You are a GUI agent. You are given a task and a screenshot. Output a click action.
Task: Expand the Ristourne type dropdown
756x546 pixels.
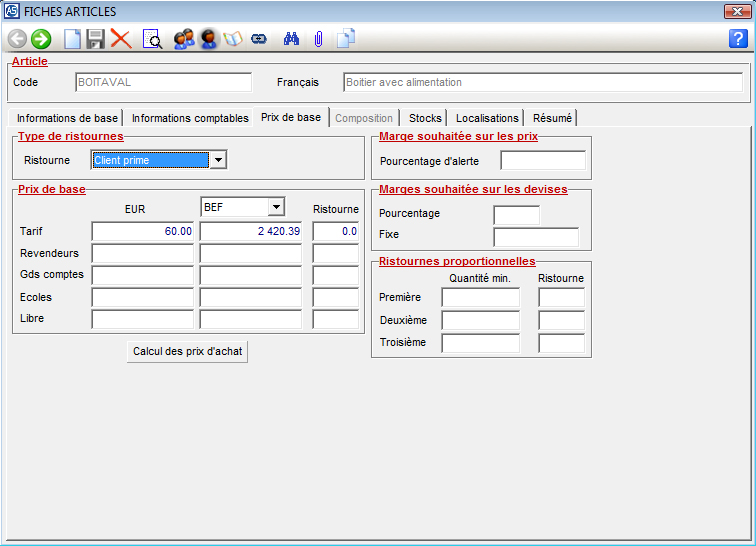pyautogui.click(x=218, y=160)
